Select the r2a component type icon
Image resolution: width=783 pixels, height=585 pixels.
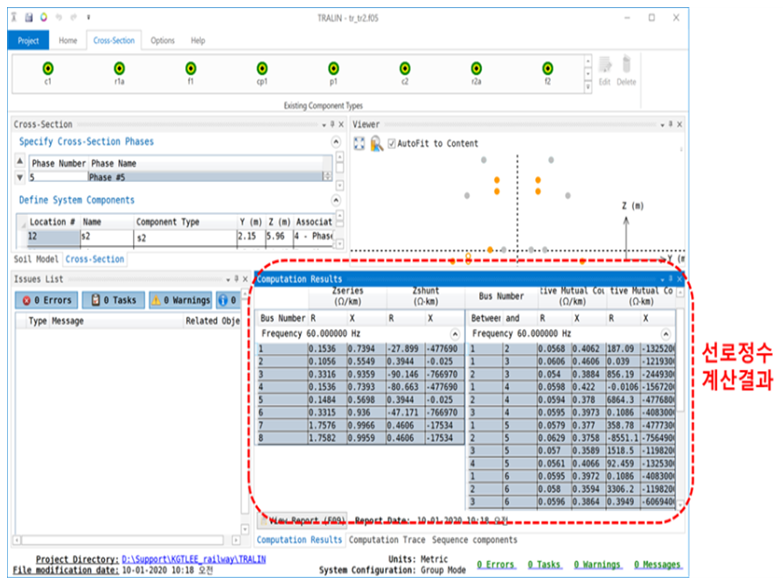point(476,68)
